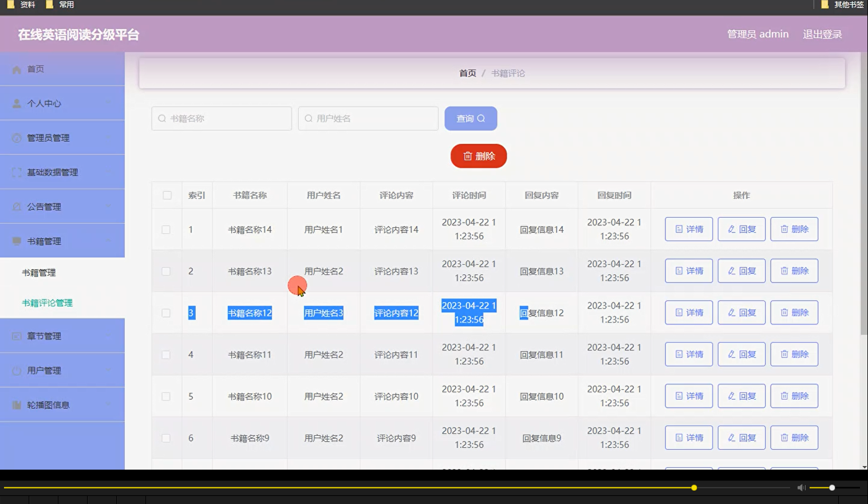Click the person icon beside 个人中心
The image size is (868, 504).
point(17,104)
